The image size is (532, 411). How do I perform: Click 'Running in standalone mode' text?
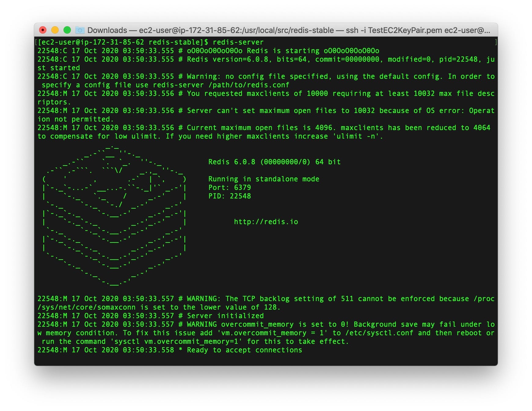pos(264,179)
